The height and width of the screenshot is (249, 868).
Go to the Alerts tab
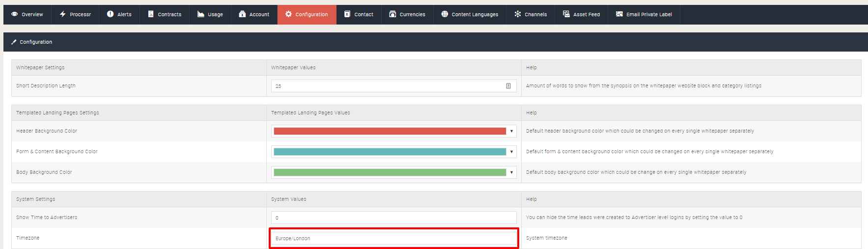coord(119,14)
